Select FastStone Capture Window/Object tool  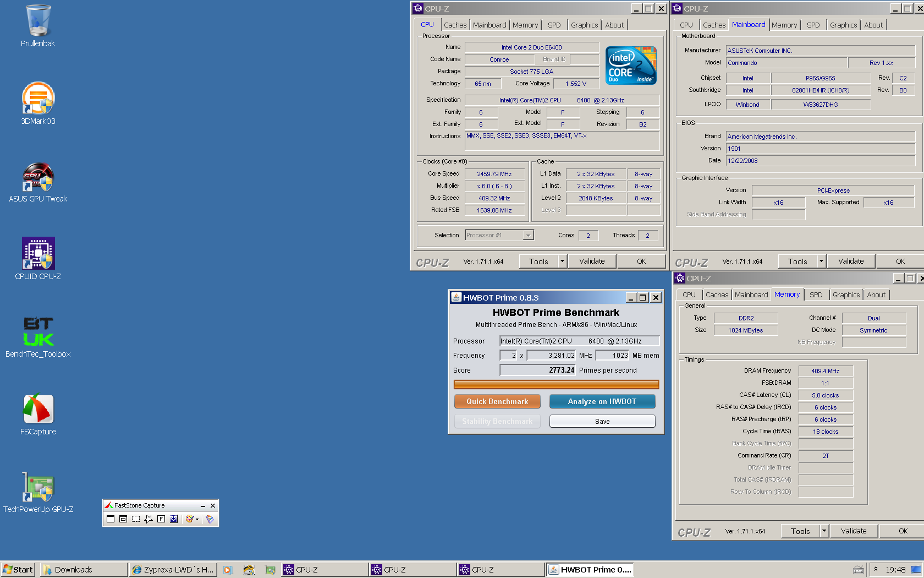coord(123,519)
